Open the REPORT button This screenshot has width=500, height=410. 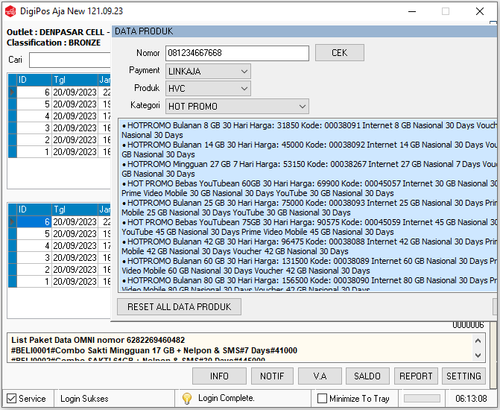point(416,376)
